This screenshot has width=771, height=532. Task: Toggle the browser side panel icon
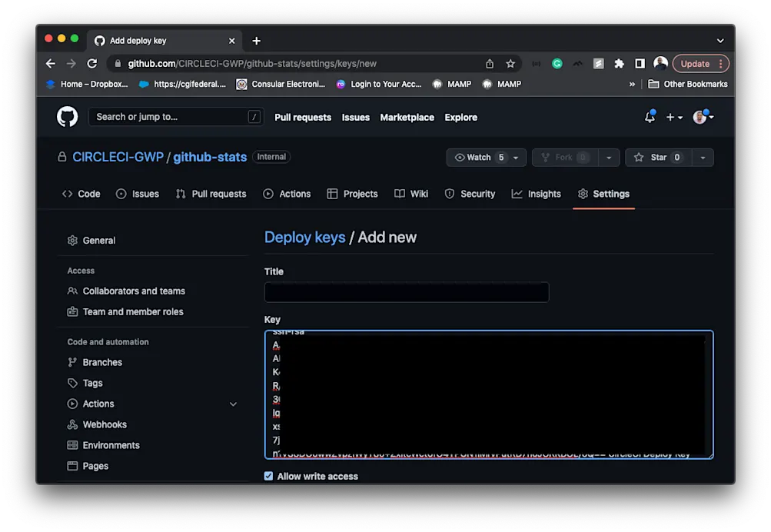[x=640, y=64]
